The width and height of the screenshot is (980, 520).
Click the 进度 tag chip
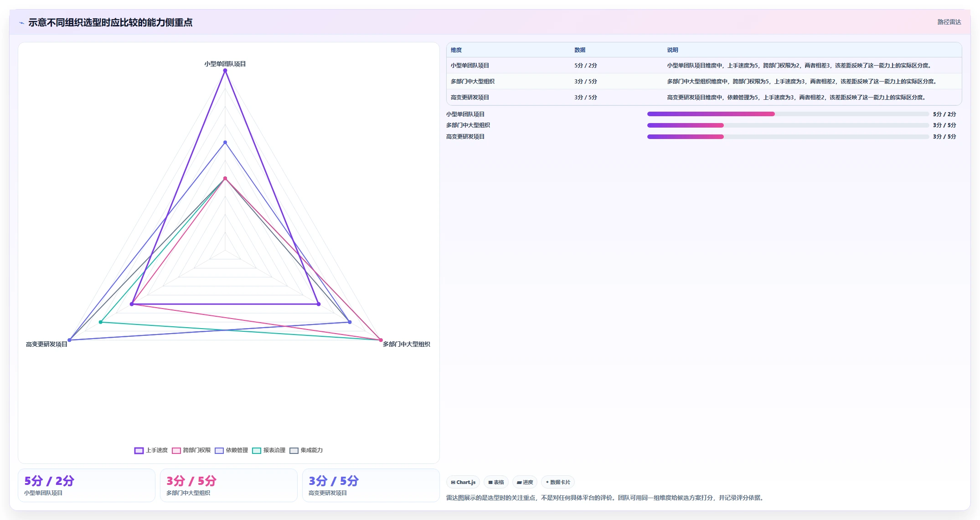click(x=525, y=482)
